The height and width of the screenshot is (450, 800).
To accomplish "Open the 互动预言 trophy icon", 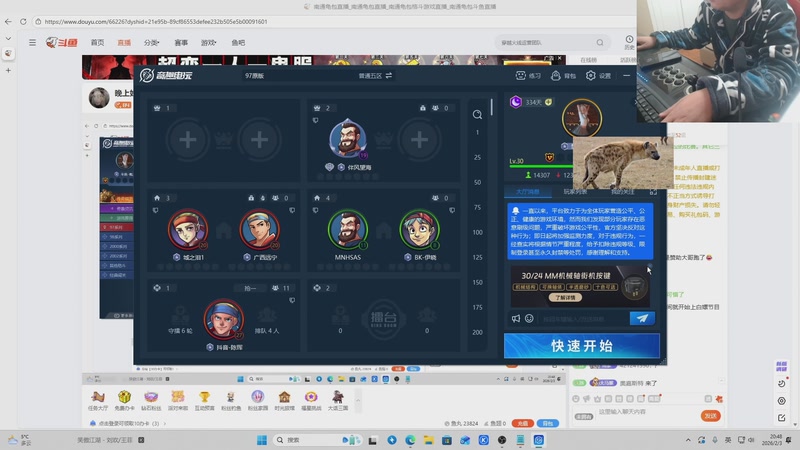I will pos(204,401).
